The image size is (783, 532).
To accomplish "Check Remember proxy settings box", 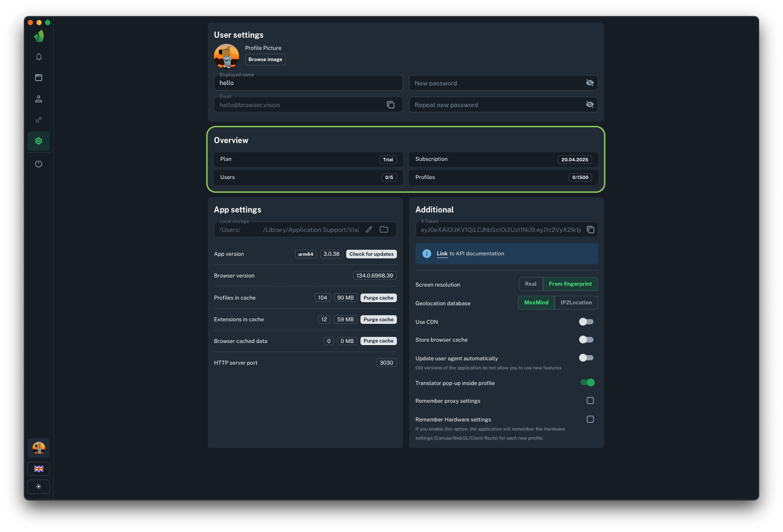I will coord(590,401).
